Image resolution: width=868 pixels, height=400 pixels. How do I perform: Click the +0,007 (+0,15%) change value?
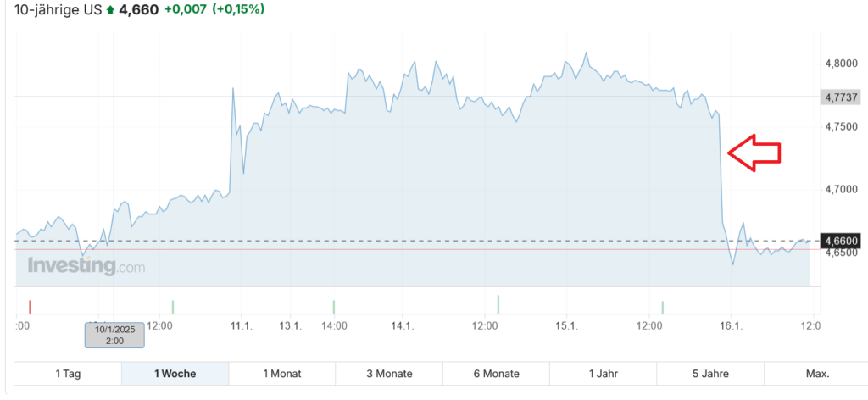214,10
